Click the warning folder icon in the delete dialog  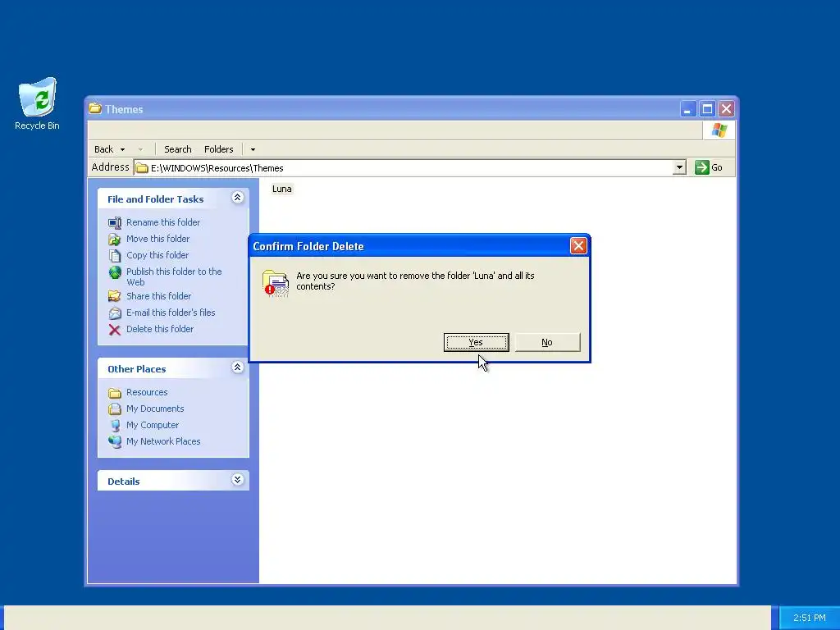tap(276, 283)
